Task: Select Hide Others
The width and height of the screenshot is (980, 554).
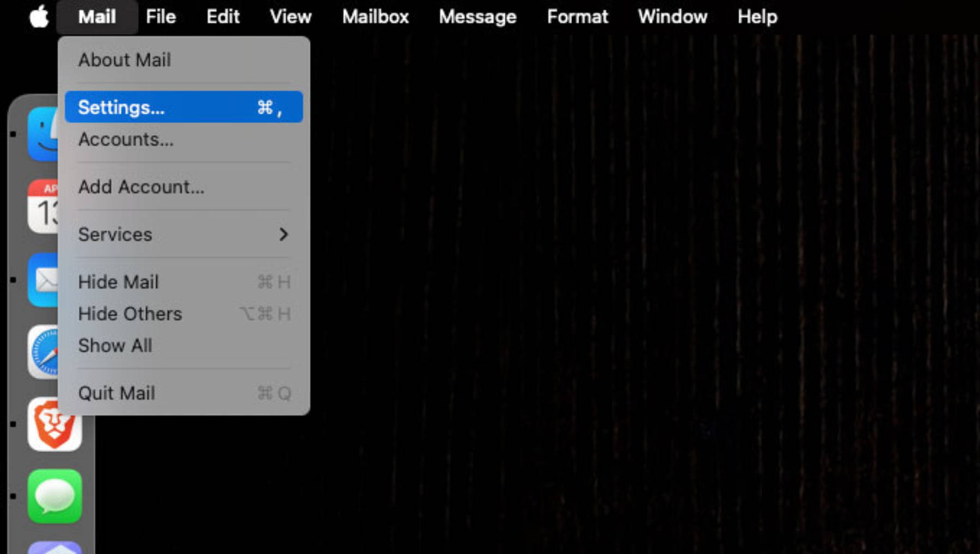Action: 184,313
